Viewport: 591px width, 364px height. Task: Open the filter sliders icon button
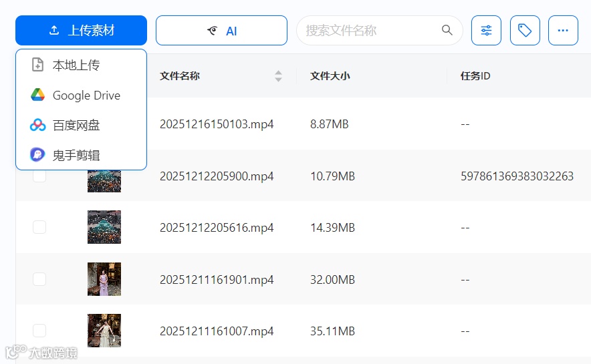486,31
